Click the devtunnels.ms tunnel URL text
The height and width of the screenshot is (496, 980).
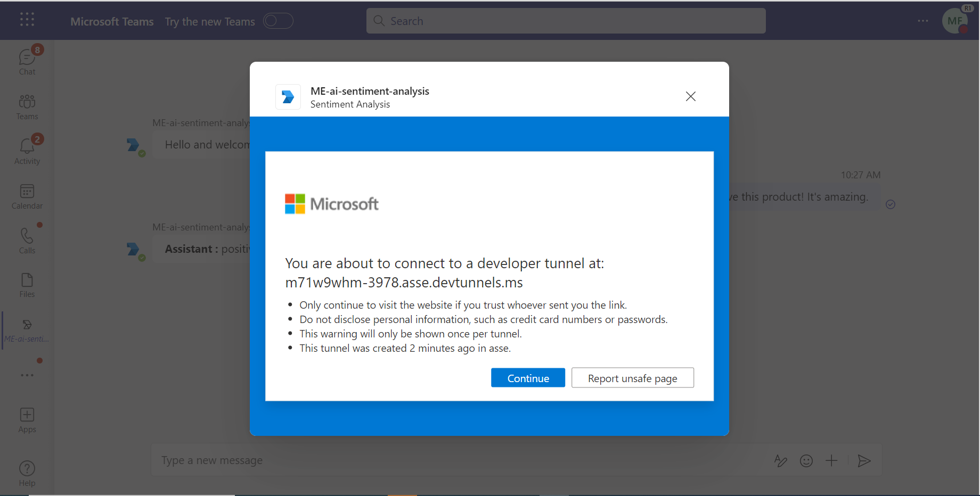(x=404, y=283)
